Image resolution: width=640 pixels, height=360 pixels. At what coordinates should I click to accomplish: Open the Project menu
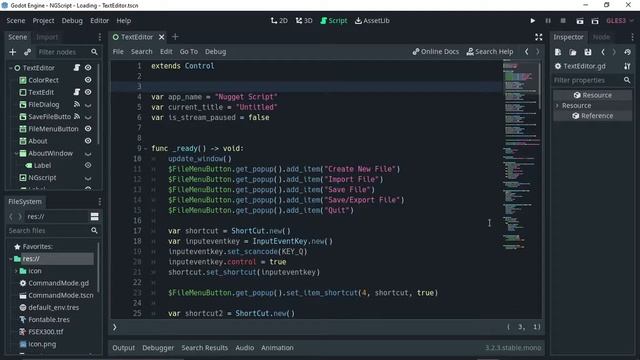point(43,21)
